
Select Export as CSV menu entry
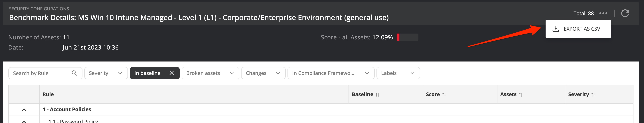578,29
